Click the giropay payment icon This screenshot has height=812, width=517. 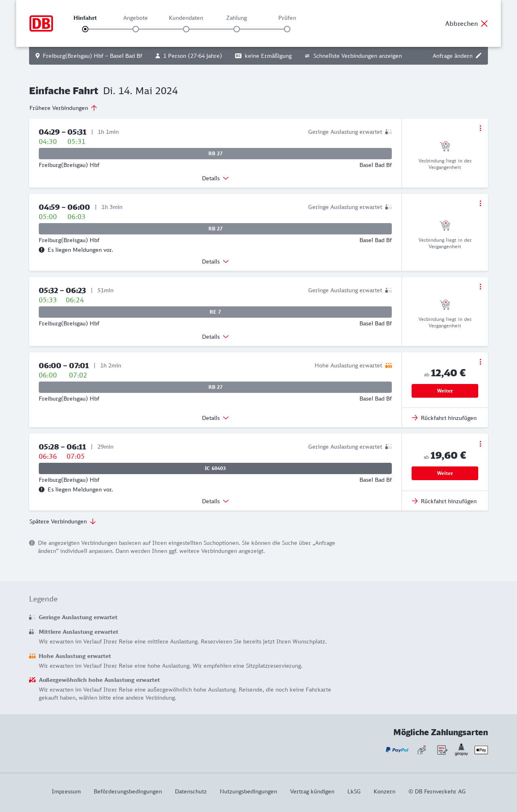(x=461, y=750)
